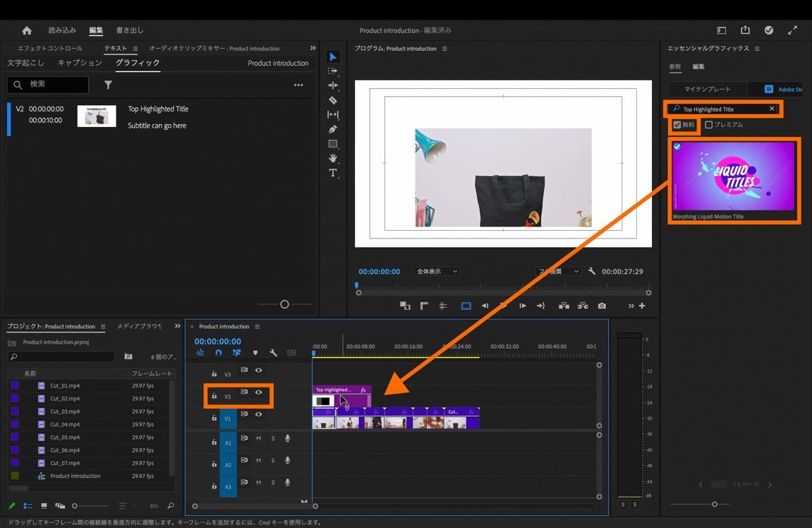812x528 pixels.
Task: Click the Home icon
Action: tap(27, 30)
